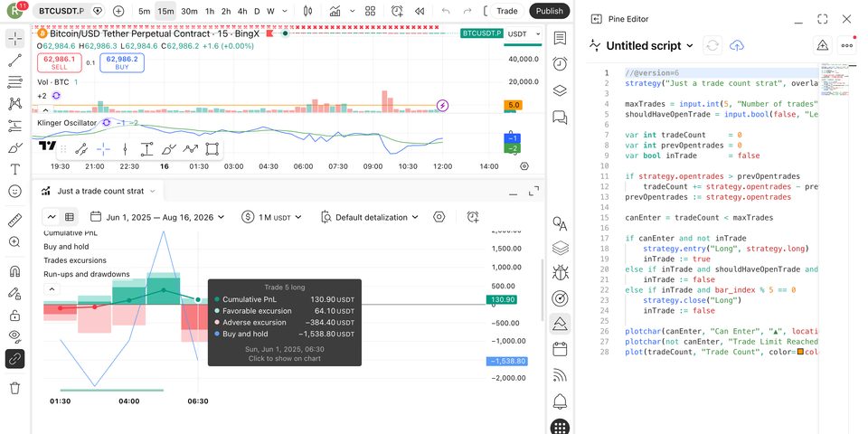Open the USDT currency dropdown on price scale
The height and width of the screenshot is (434, 868).
point(524,33)
